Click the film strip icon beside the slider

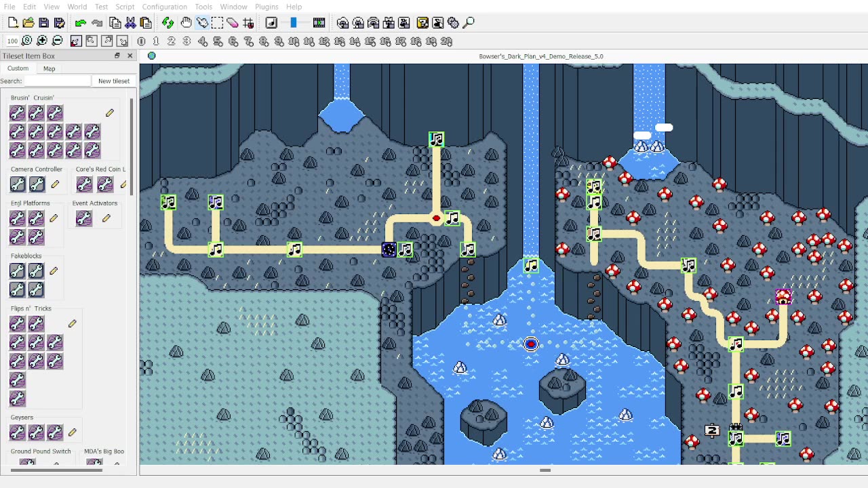tap(319, 23)
